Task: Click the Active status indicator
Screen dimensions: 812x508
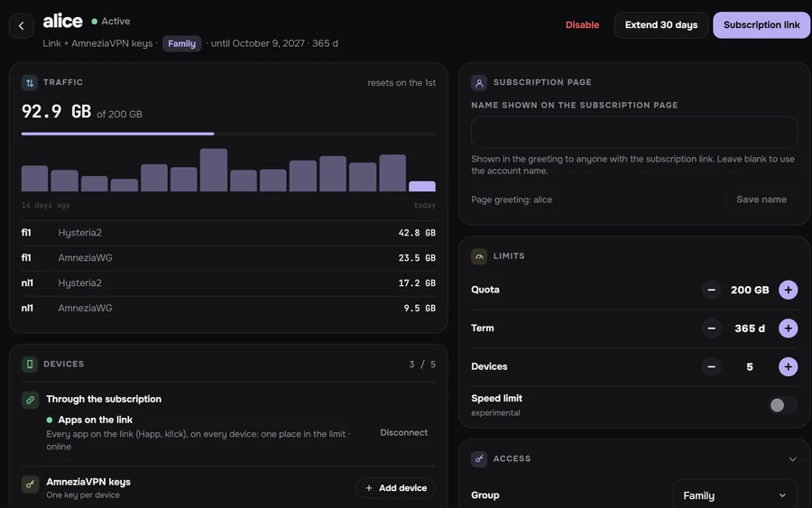Action: pos(111,22)
